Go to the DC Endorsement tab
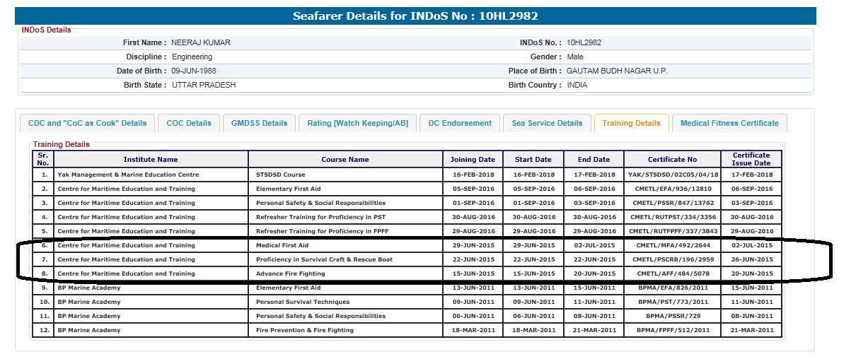The image size is (868, 359). (x=460, y=123)
